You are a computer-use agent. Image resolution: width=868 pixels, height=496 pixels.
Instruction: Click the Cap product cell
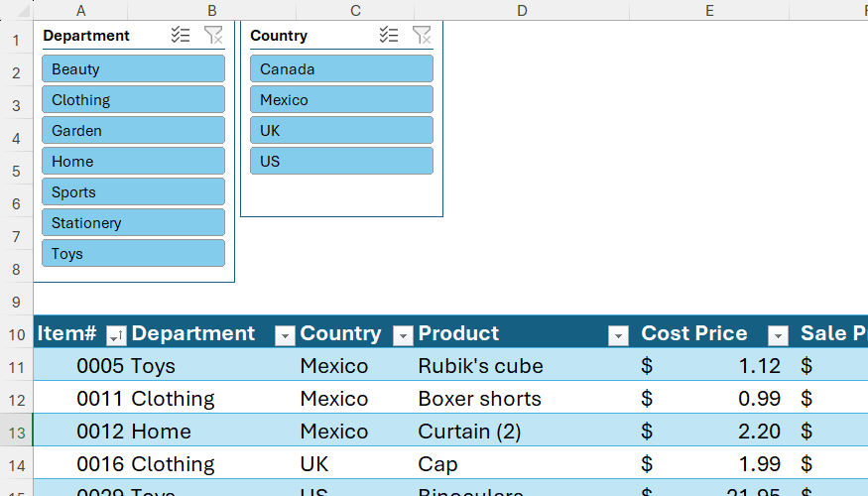[522, 463]
